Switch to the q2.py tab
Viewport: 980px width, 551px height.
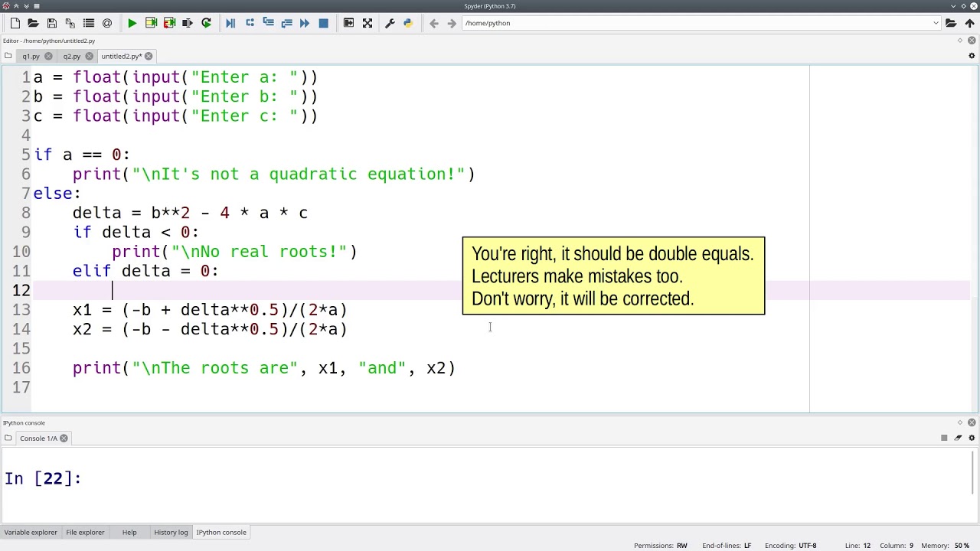(71, 56)
